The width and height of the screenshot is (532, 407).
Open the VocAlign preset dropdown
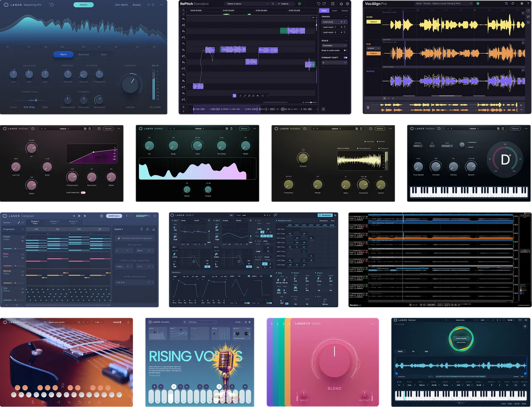pyautogui.click(x=443, y=3)
